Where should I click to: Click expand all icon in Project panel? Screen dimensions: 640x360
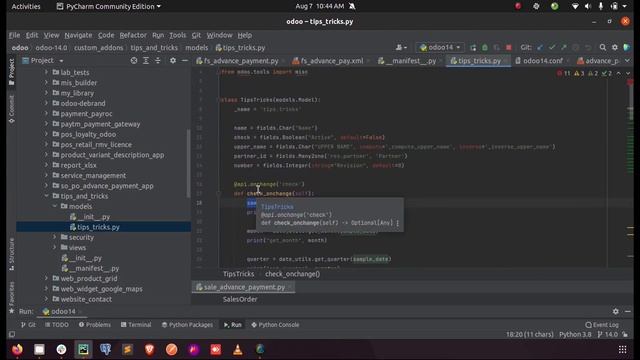(146, 60)
